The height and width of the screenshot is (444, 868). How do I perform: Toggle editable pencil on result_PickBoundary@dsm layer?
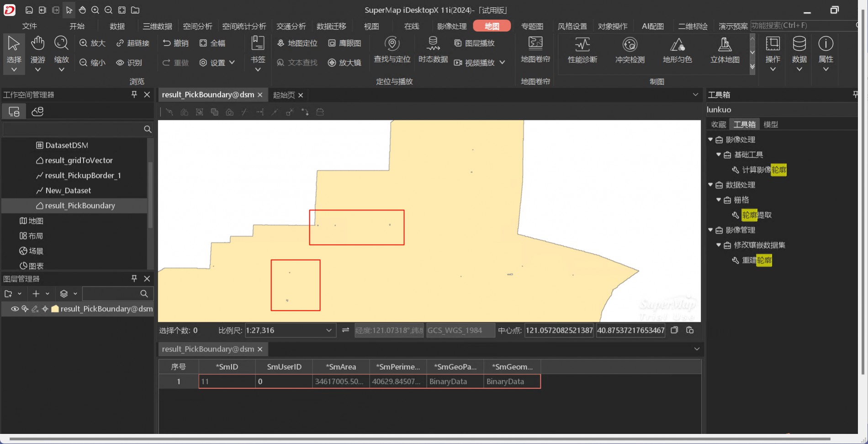pos(35,309)
